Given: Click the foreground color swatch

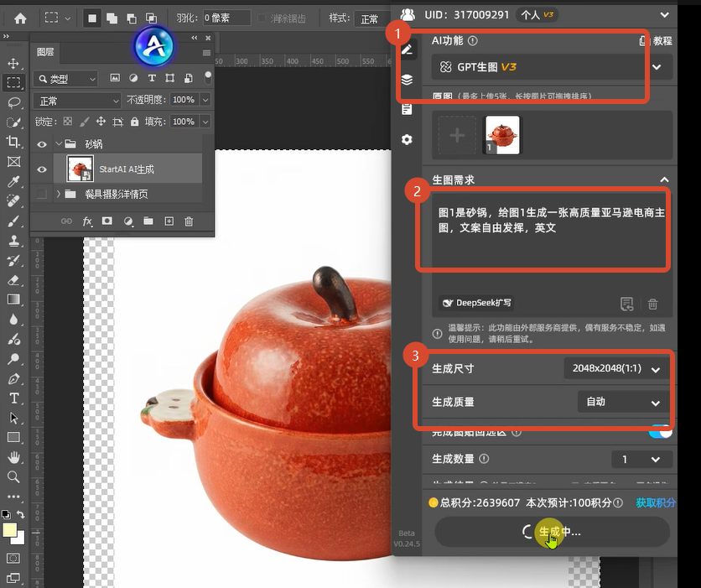Looking at the screenshot, I should (10, 530).
